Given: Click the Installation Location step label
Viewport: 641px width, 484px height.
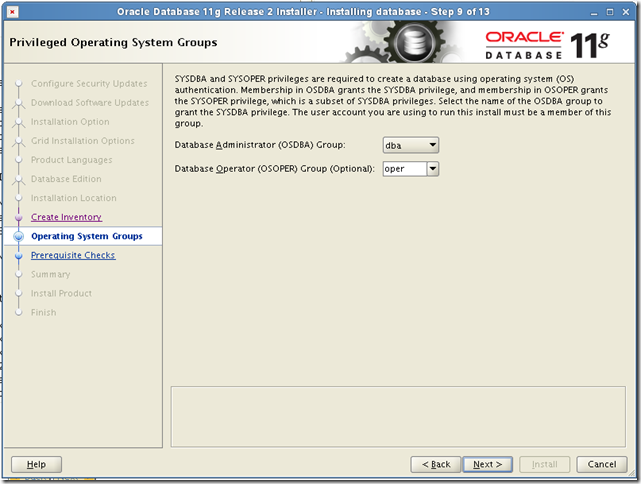Looking at the screenshot, I should [74, 198].
